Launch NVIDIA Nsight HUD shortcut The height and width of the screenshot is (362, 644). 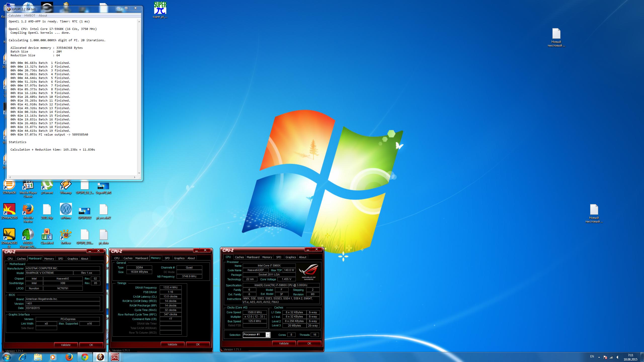pos(28,238)
